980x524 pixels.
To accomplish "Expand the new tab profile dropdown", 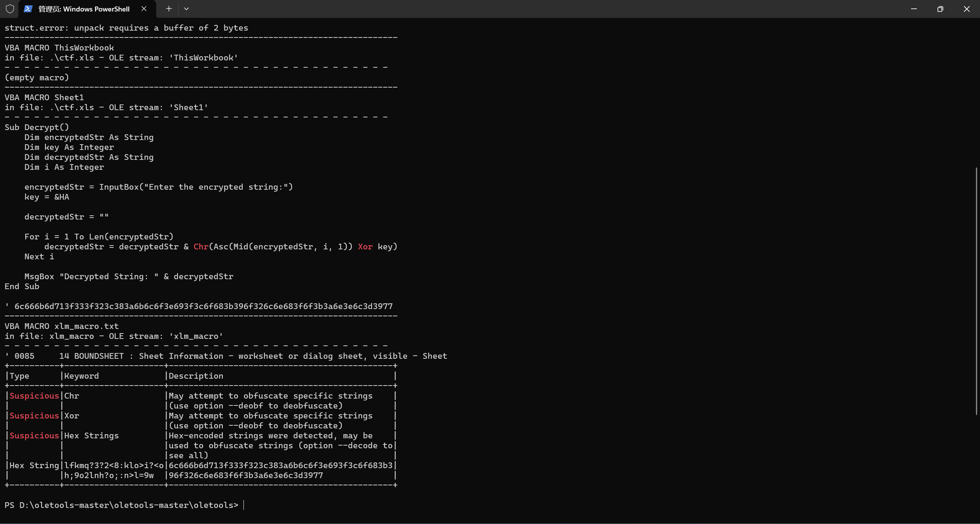I will (186, 9).
